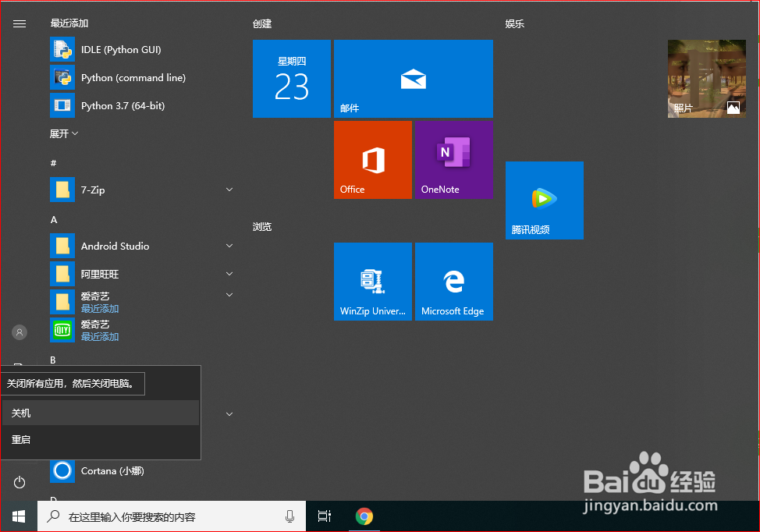Image resolution: width=760 pixels, height=532 pixels.
Task: Open Python 3.7 (64-bit)
Action: 121,105
